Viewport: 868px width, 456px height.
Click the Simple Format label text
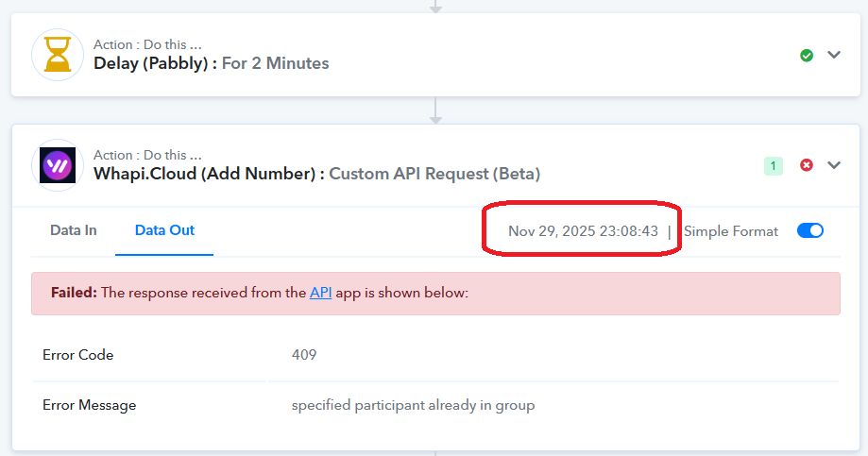[x=731, y=231]
